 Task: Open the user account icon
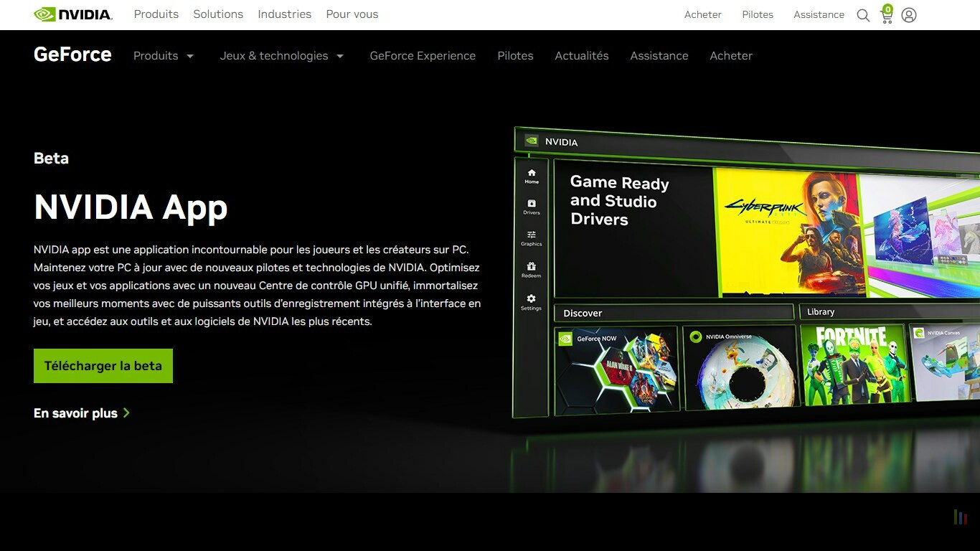coord(909,15)
